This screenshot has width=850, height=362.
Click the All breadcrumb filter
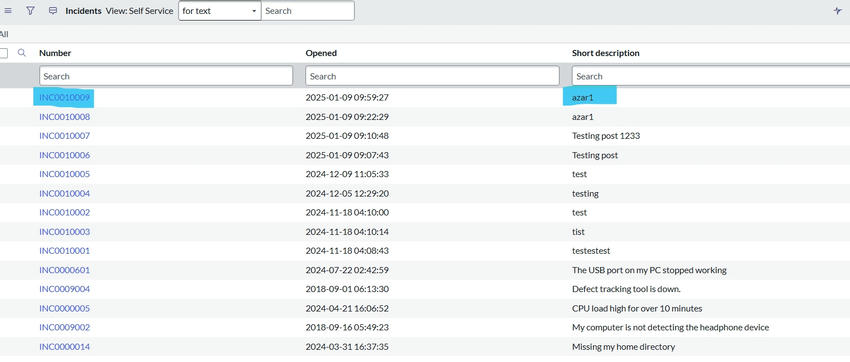point(4,34)
